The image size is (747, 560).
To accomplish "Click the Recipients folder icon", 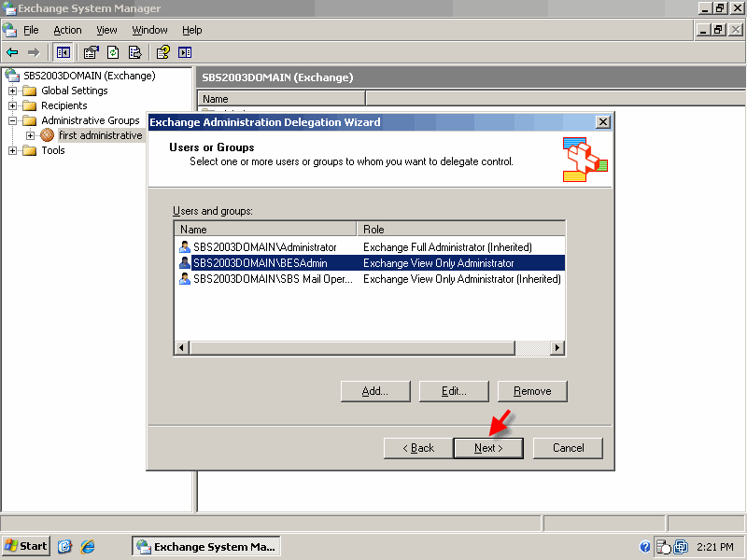I will (x=30, y=105).
